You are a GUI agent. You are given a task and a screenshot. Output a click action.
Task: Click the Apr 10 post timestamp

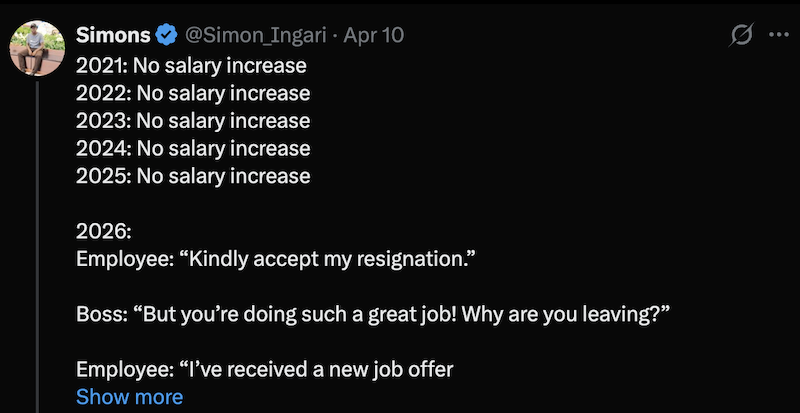pyautogui.click(x=374, y=36)
